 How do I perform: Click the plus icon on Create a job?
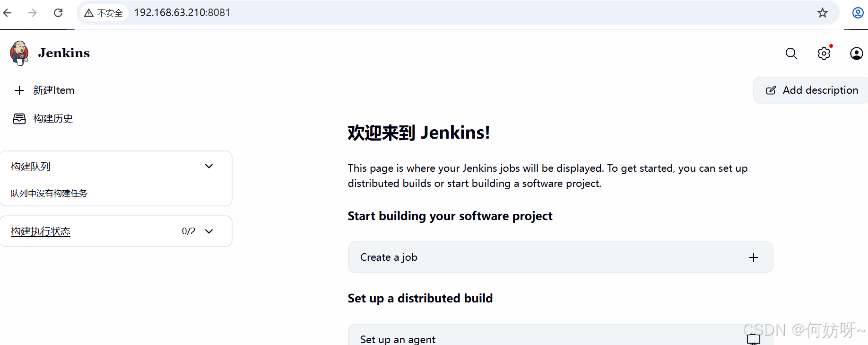(754, 257)
